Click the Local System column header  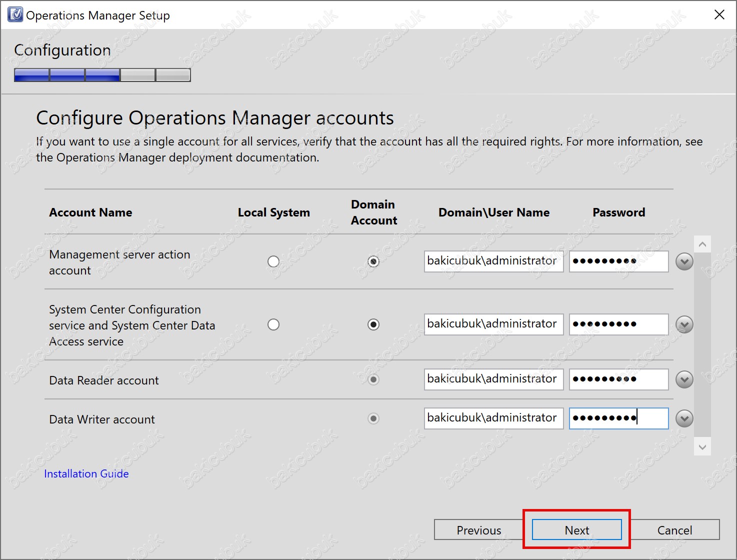point(274,212)
